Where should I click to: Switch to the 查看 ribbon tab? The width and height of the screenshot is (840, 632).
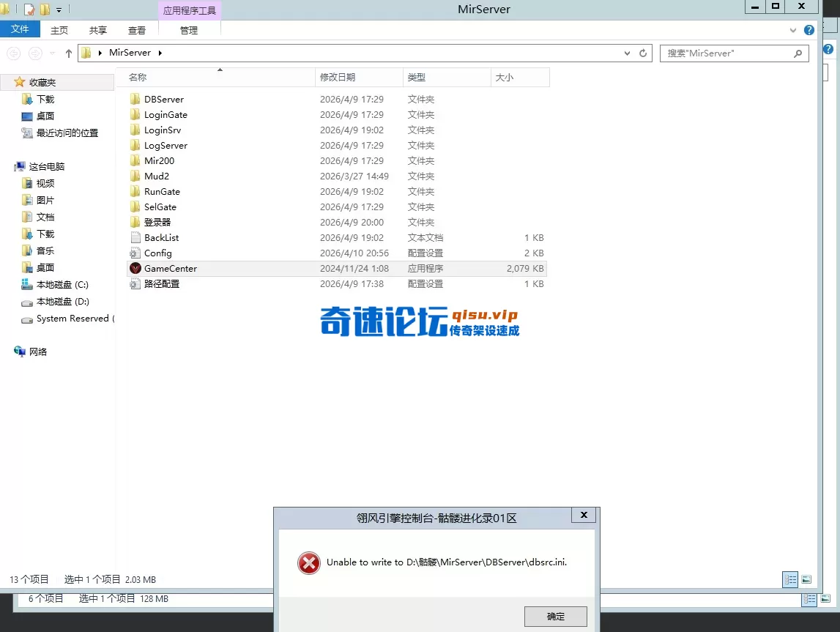coord(137,30)
